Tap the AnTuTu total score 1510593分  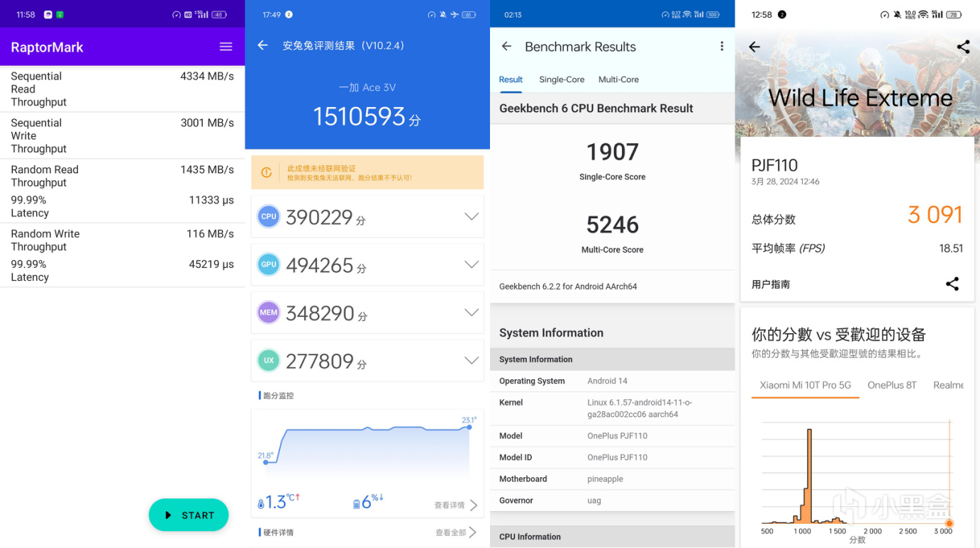367,116
